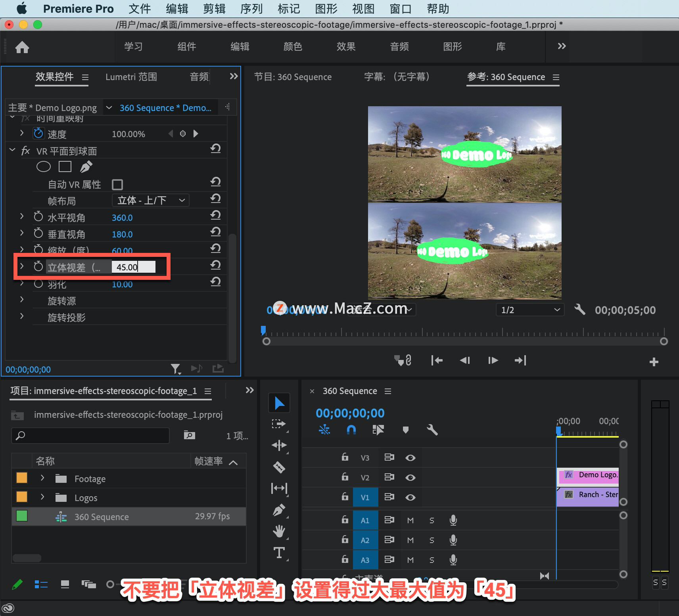Show more workspaces overflow chevron

(x=562, y=46)
